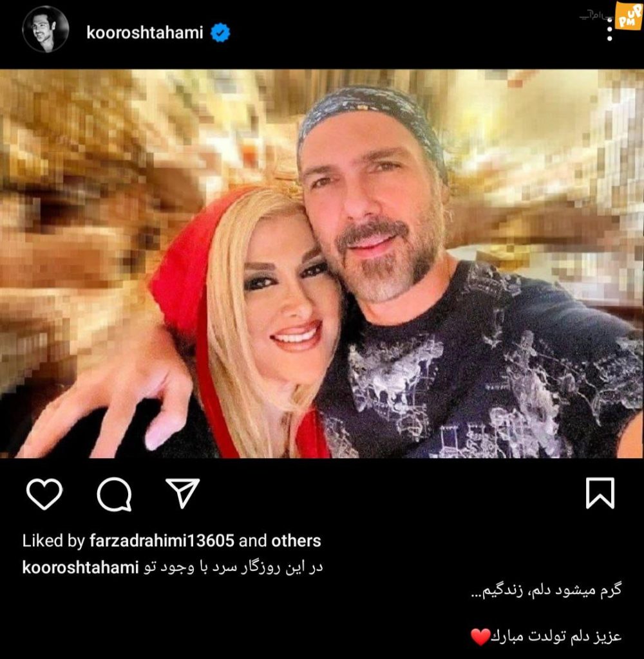Viewport: 644px width, 659px height.
Task: Open comments via the speech bubble icon
Action: 114,494
